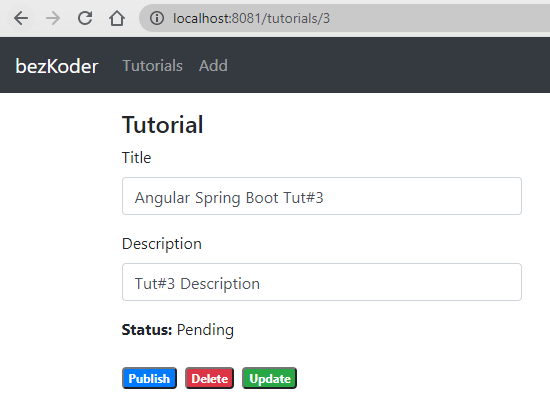Publish the tutorial with the blue button
This screenshot has width=550, height=410.
click(149, 378)
